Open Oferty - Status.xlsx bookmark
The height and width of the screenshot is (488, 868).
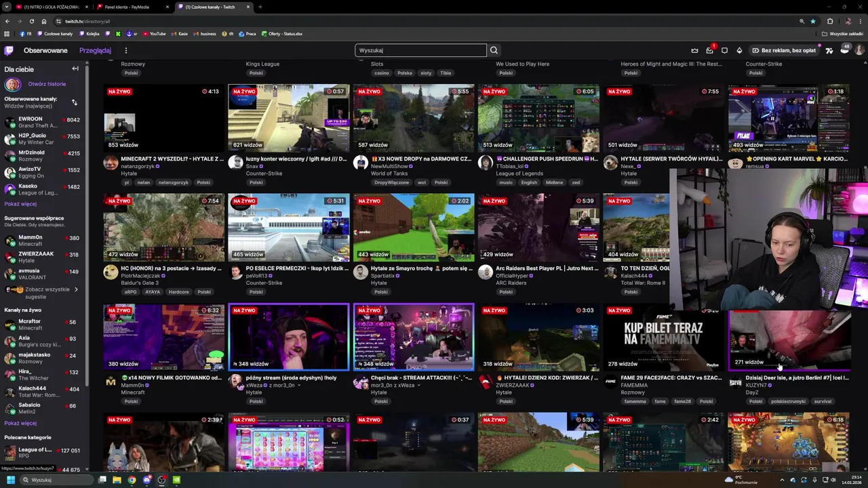(281, 33)
